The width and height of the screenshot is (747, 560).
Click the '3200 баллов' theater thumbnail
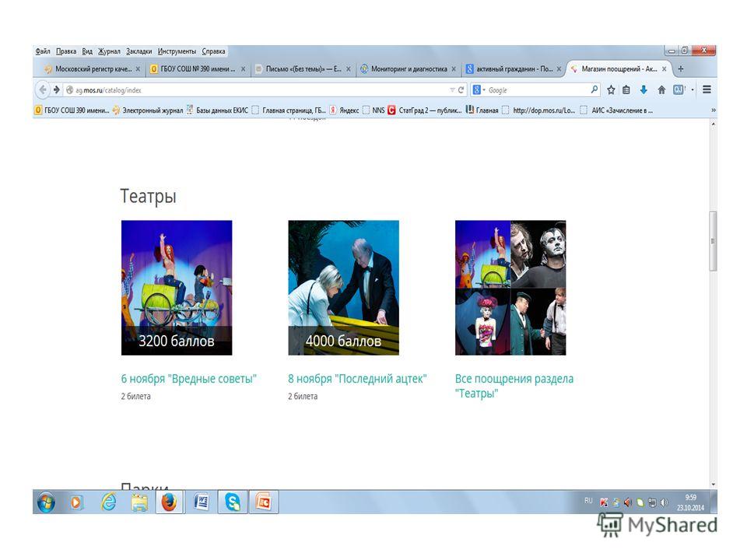(x=177, y=288)
